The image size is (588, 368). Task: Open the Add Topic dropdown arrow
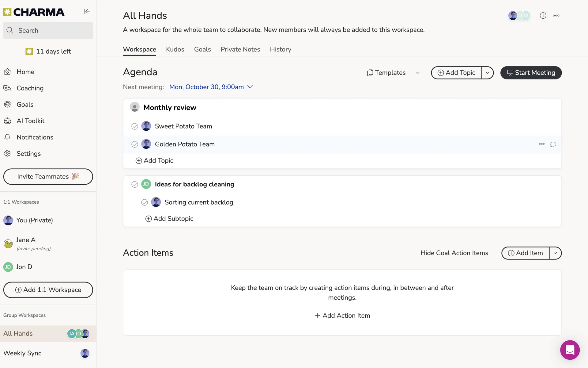point(487,73)
